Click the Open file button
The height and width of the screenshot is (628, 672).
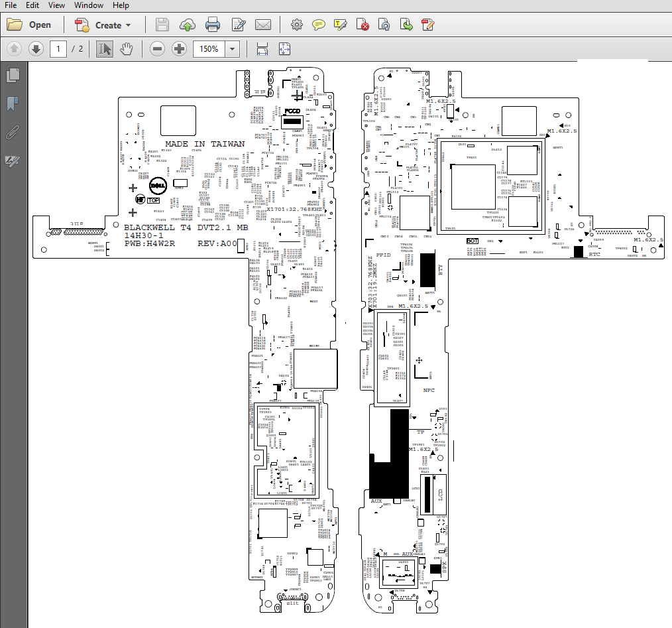[29, 25]
